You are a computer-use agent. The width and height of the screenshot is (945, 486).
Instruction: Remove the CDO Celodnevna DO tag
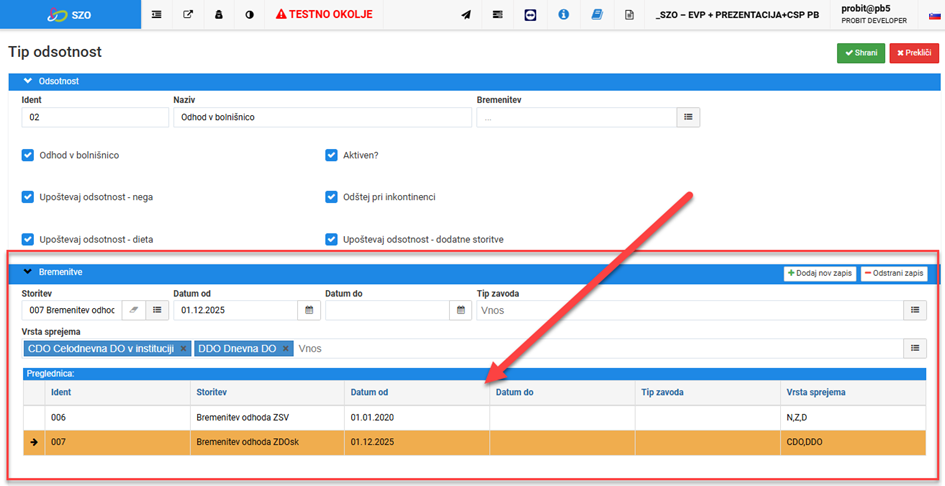[x=183, y=349]
